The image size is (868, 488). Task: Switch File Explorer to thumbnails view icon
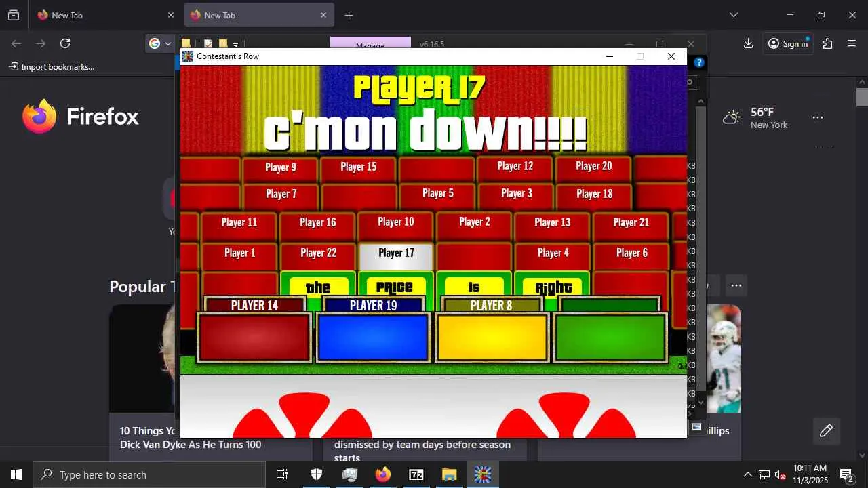coord(696,427)
